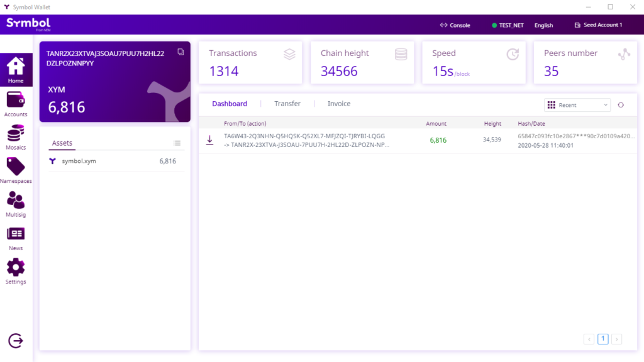Click the green 6,816 amount value
The image size is (644, 362).
coord(438,140)
